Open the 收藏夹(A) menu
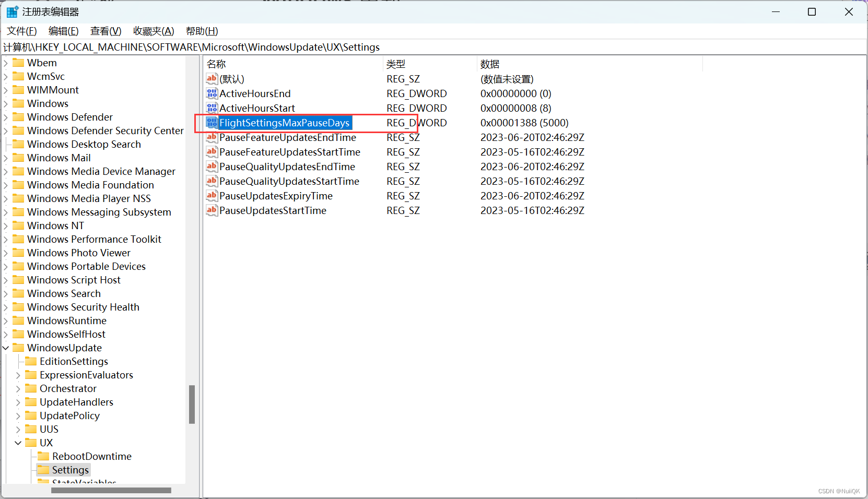Screen dimensions: 868x499 tap(154, 31)
